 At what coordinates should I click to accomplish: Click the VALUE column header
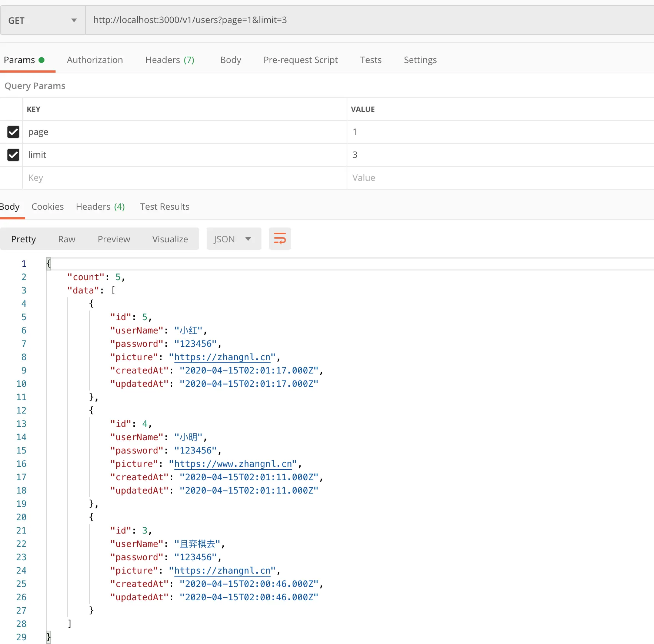[x=363, y=109]
